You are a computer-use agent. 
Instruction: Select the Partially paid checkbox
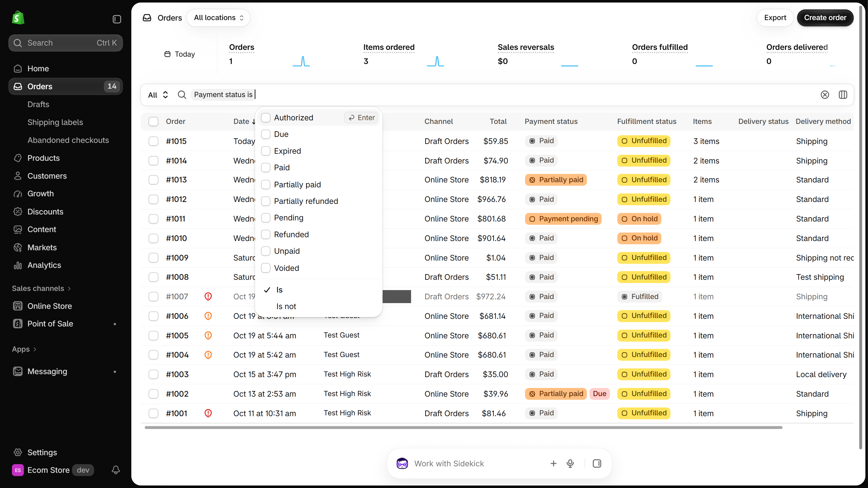[266, 185]
